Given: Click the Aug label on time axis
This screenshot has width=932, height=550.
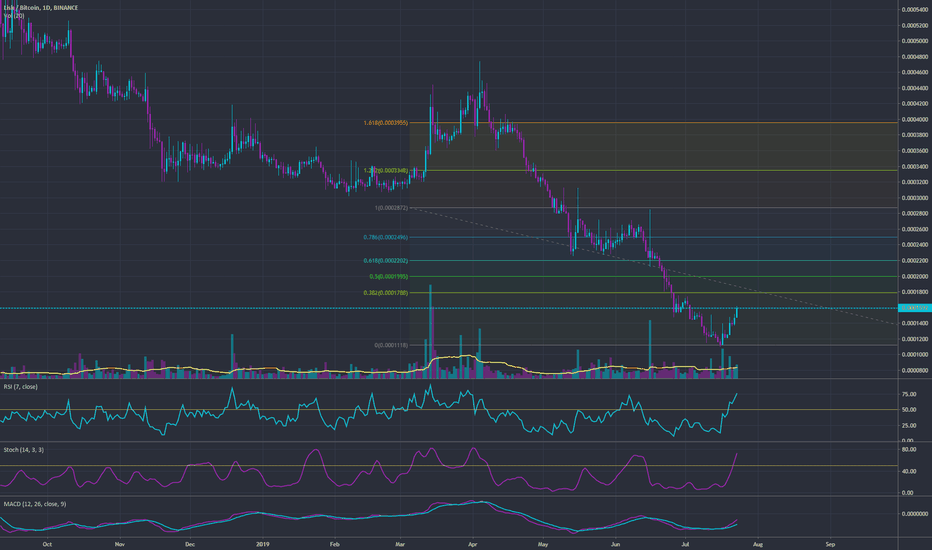Looking at the screenshot, I should pos(758,544).
